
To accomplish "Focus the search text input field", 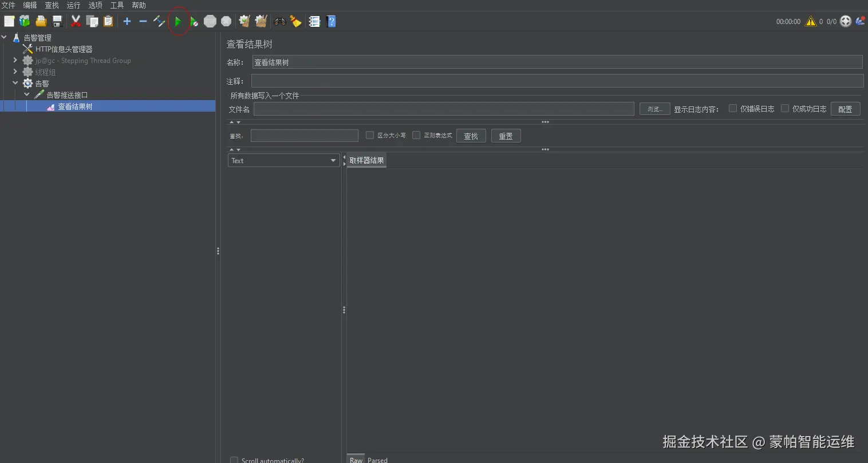I will click(x=305, y=136).
